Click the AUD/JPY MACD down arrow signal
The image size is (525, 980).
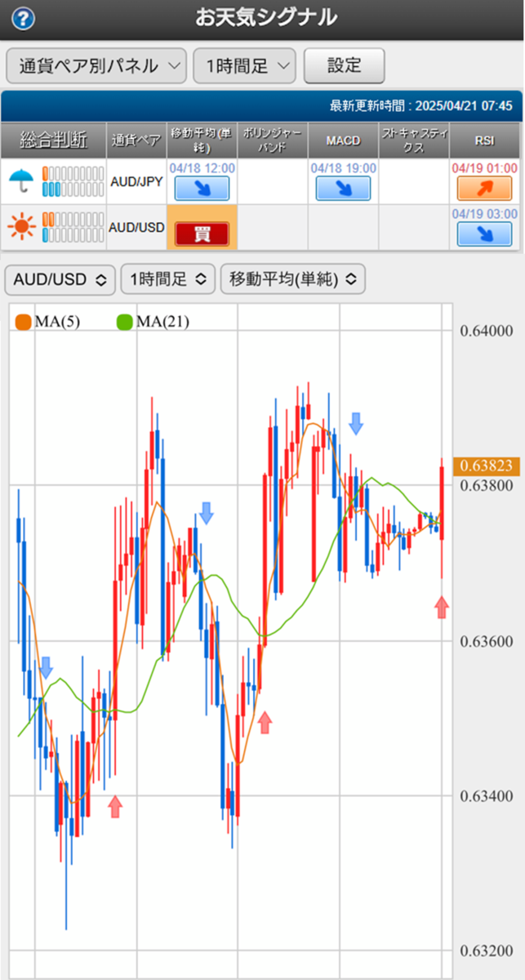(x=343, y=189)
